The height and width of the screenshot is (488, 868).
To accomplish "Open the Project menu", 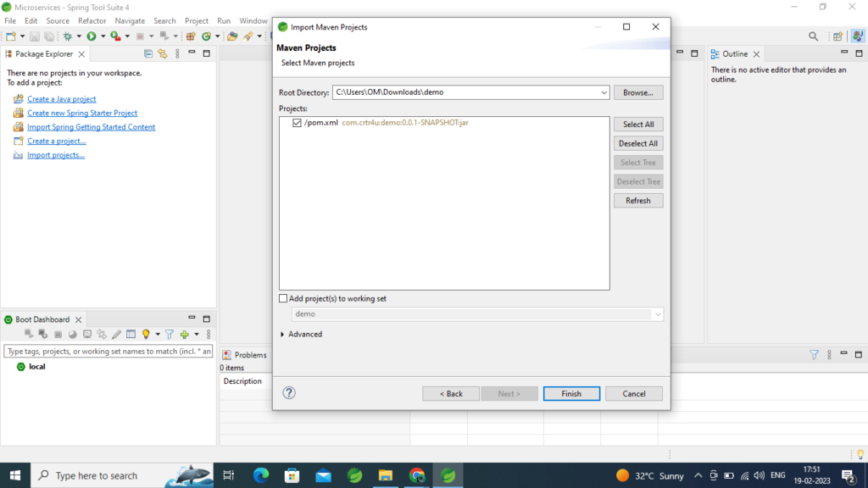I will click(x=197, y=21).
